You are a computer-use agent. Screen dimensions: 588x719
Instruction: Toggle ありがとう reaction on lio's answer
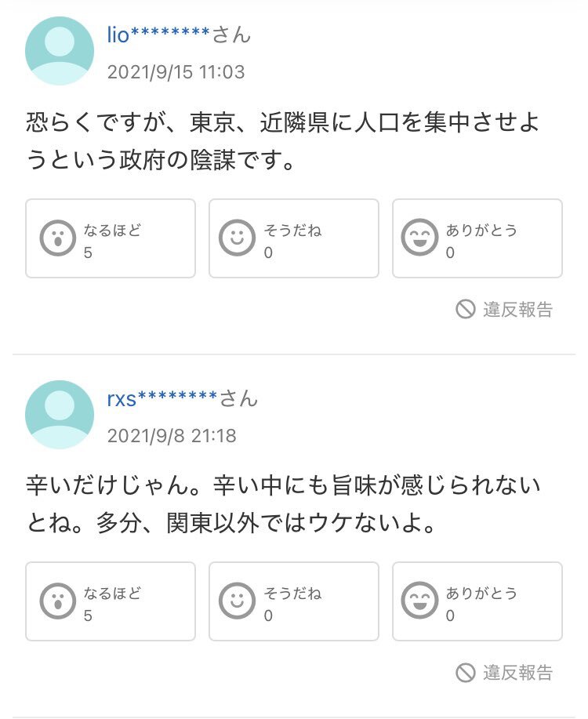pyautogui.click(x=477, y=238)
